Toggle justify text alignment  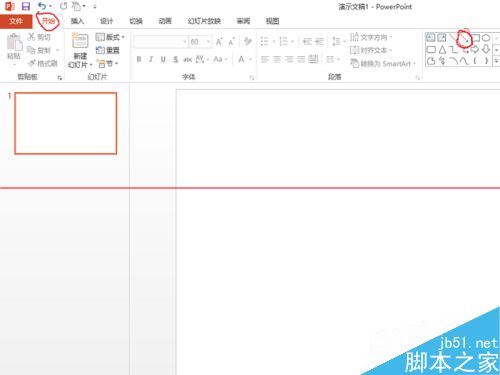(301, 59)
